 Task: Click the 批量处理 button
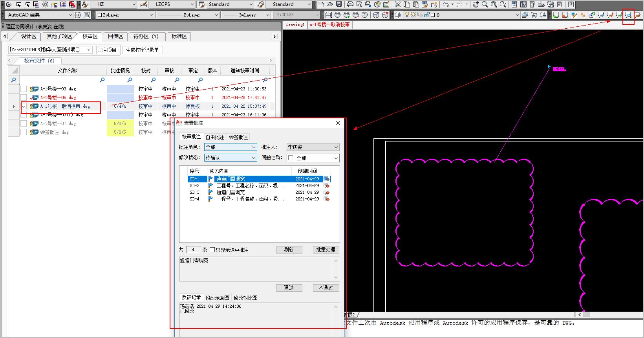pyautogui.click(x=326, y=250)
